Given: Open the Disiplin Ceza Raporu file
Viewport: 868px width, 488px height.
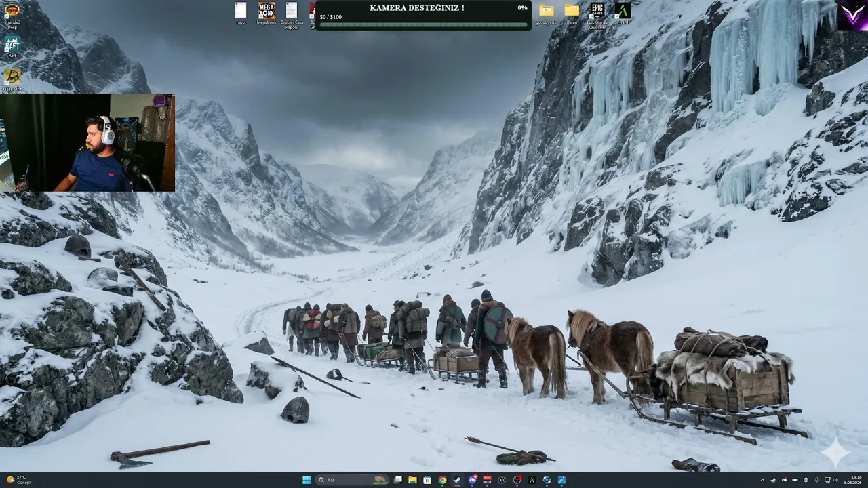Looking at the screenshot, I should click(x=292, y=16).
